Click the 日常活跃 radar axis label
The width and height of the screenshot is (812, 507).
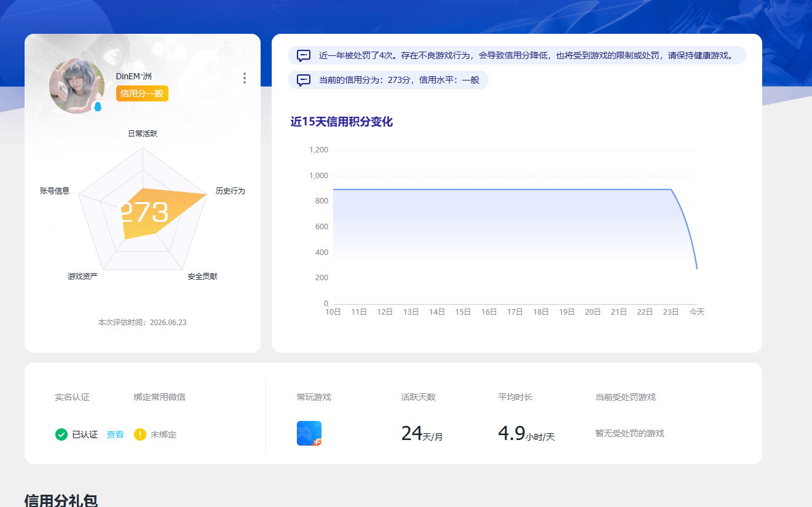[143, 133]
